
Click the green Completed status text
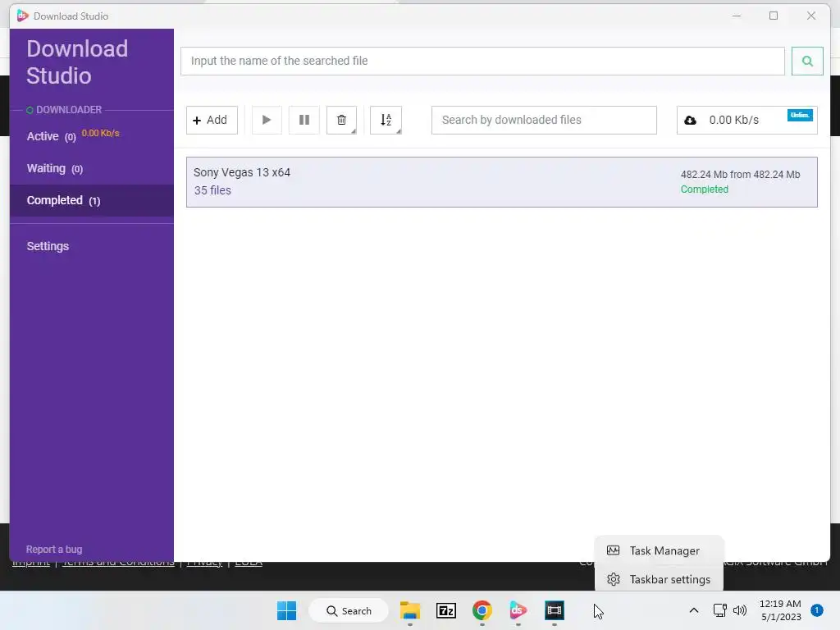tap(704, 189)
